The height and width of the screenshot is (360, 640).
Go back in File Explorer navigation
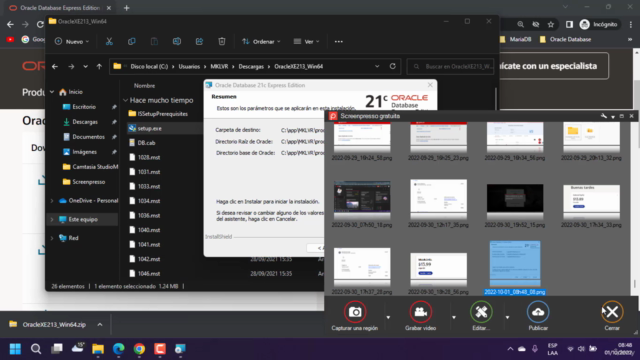click(x=55, y=66)
